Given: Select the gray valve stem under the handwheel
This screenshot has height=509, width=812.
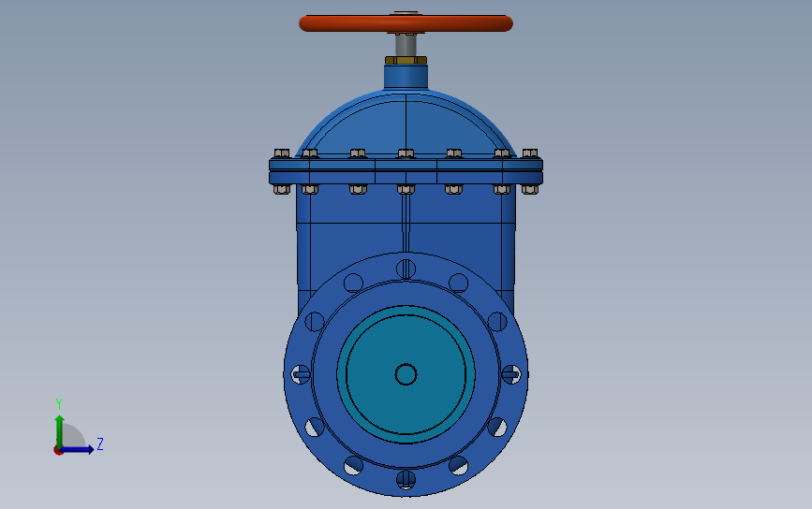Looking at the screenshot, I should (x=406, y=45).
